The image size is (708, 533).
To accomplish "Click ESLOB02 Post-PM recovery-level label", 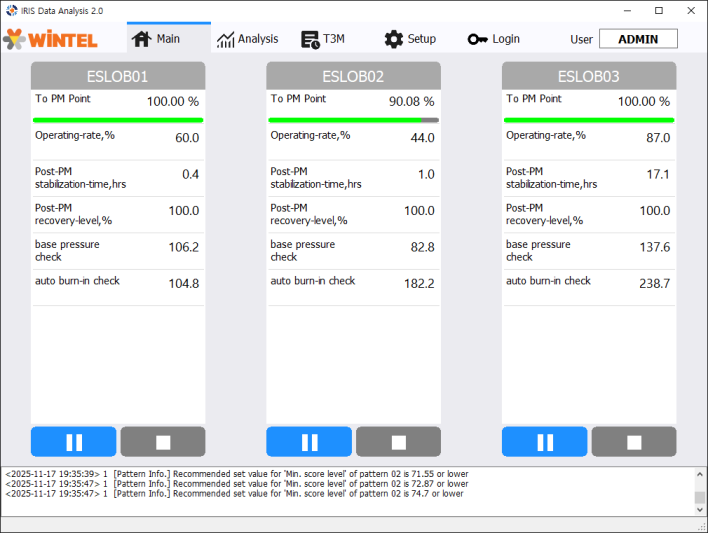I will point(309,214).
